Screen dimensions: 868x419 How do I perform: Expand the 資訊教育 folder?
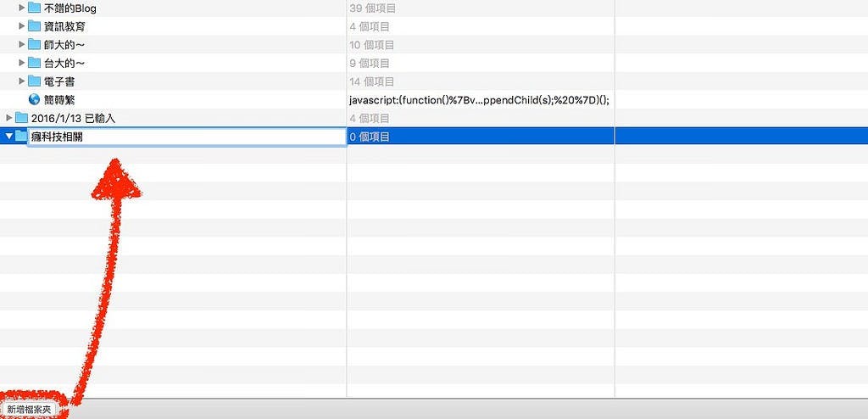[21, 26]
